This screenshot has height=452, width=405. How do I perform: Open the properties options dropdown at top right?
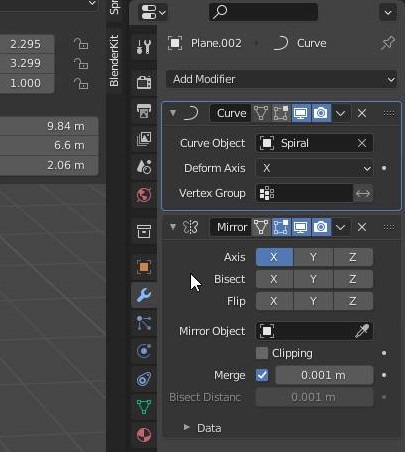pos(388,12)
